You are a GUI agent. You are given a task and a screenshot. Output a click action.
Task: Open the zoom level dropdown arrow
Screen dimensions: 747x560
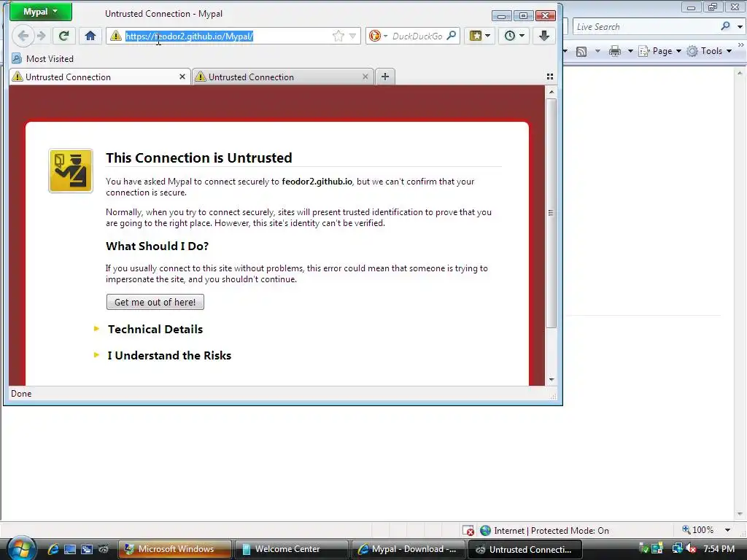click(x=727, y=530)
